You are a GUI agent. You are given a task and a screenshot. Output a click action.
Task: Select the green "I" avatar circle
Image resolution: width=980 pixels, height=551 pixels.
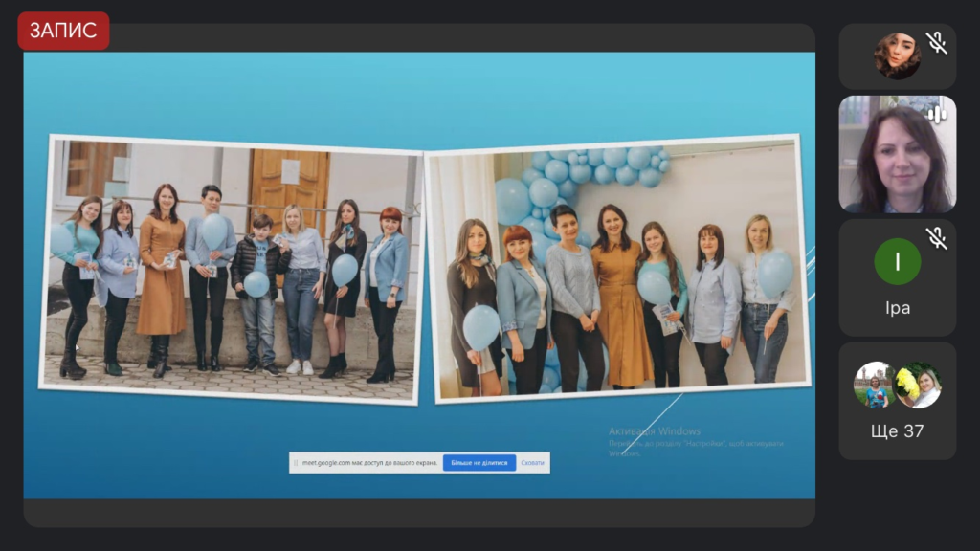(897, 261)
